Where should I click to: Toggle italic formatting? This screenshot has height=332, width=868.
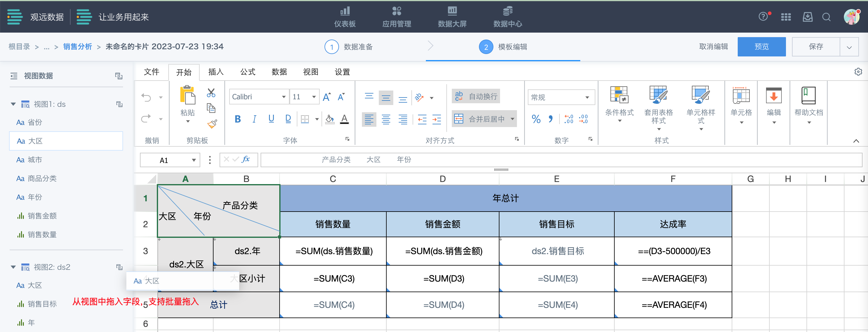(x=255, y=119)
